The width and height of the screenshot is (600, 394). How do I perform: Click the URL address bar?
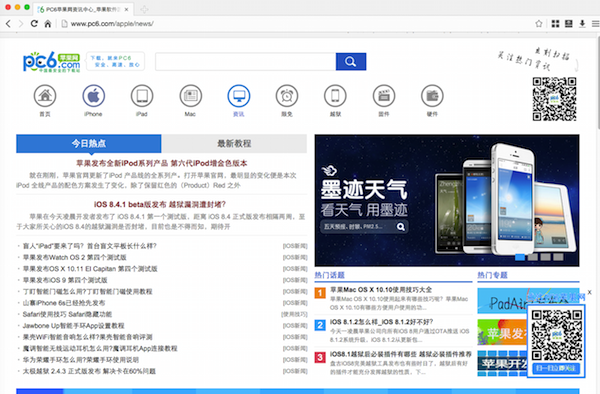(x=295, y=24)
